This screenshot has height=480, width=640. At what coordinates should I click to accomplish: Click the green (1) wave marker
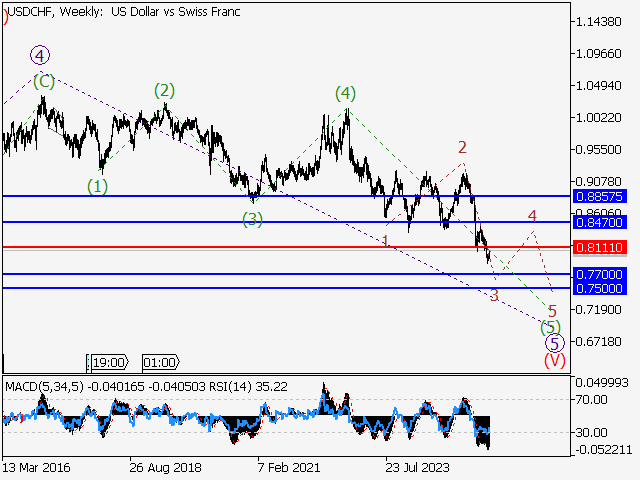[96, 186]
